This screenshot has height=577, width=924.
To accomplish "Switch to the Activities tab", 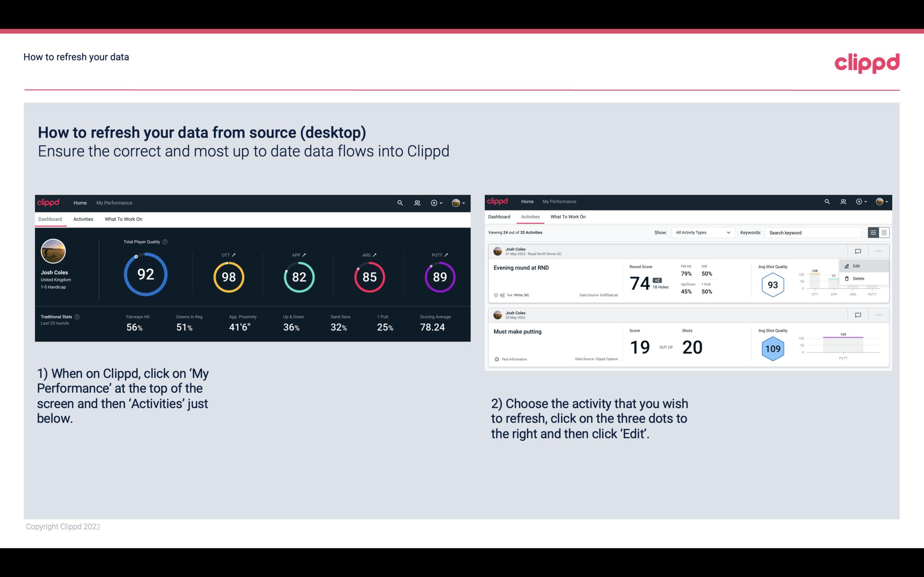I will (83, 219).
